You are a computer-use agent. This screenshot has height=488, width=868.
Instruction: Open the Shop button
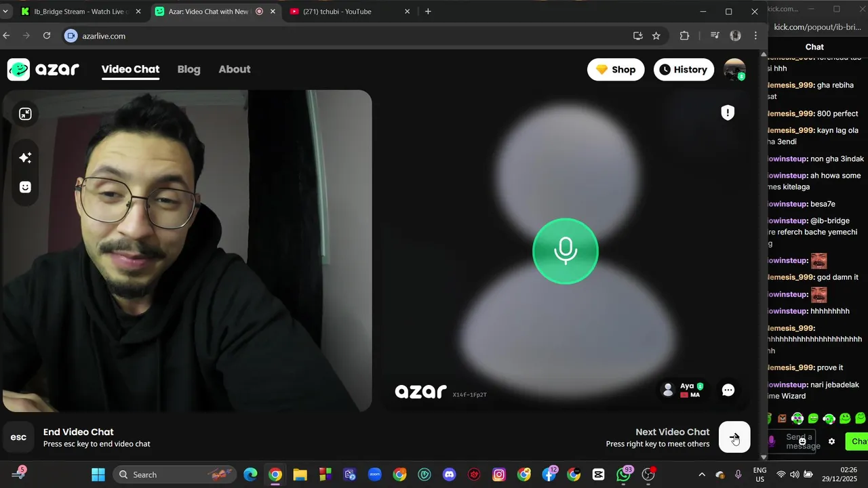pyautogui.click(x=616, y=69)
